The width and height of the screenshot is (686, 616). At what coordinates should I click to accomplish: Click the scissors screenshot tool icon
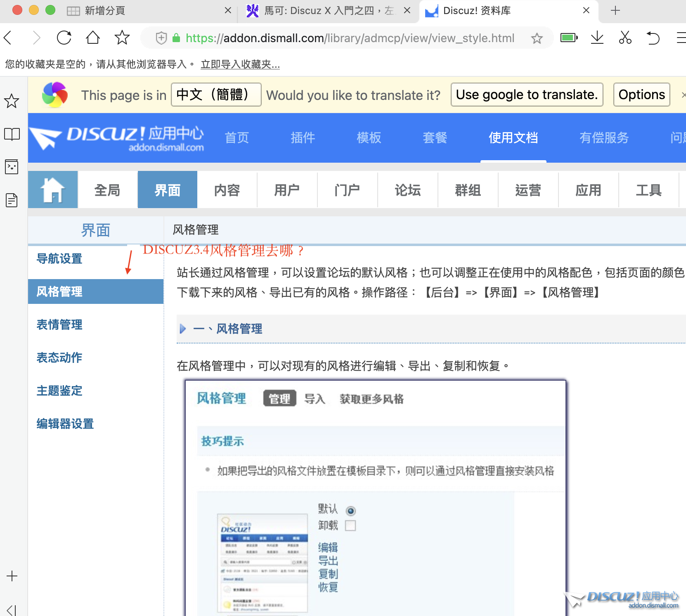pos(625,38)
